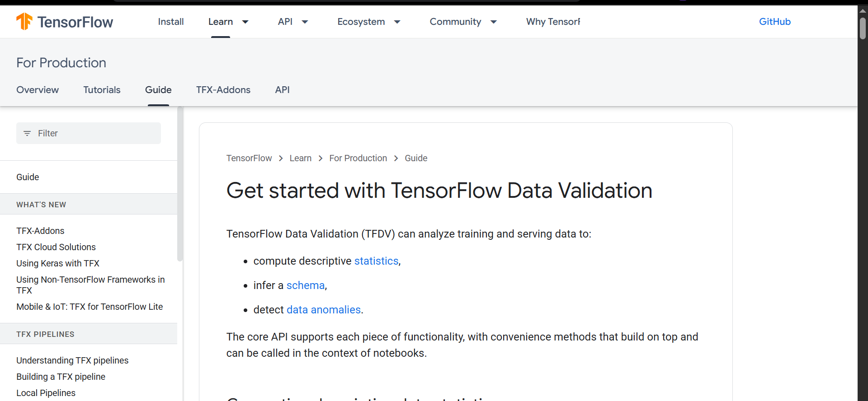868x401 pixels.
Task: Click the page vertical scrollbar thumb
Action: click(x=863, y=28)
